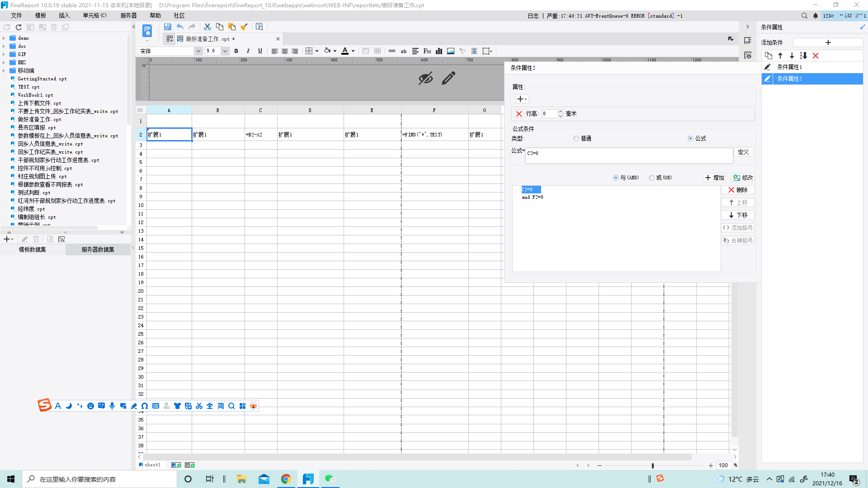Click the 增加 condition button
868x488 pixels.
[714, 178]
